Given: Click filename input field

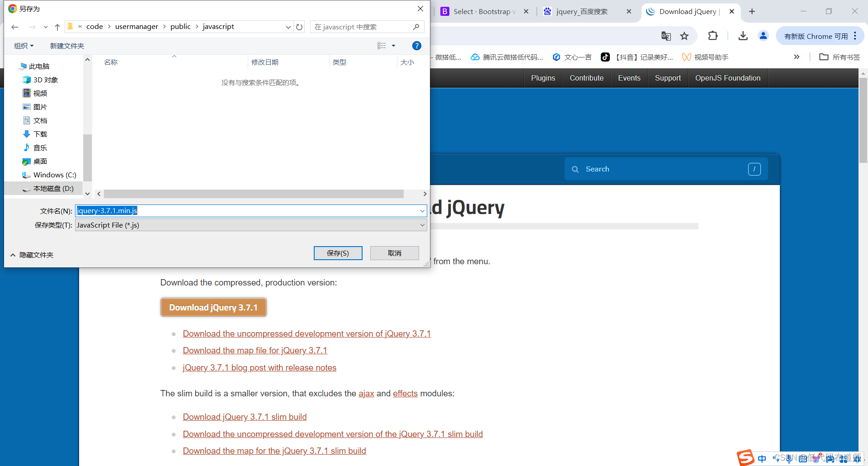Looking at the screenshot, I should [247, 211].
